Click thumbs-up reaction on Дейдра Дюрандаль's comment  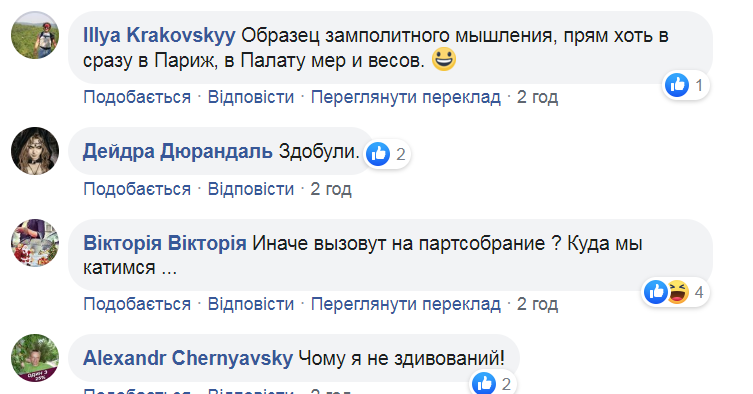[x=378, y=154]
